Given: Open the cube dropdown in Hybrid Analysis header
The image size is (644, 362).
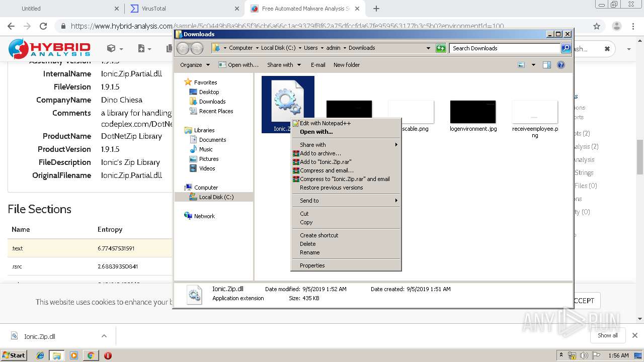Looking at the screenshot, I should tap(115, 49).
